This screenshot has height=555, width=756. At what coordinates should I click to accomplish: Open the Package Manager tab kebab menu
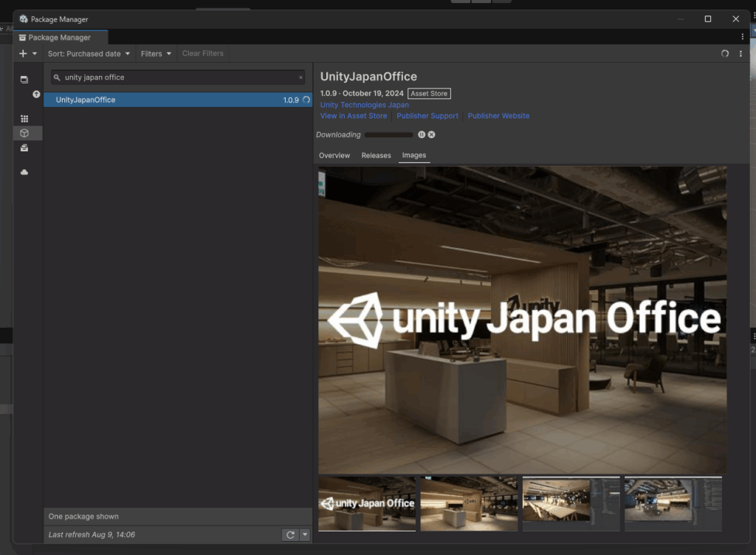tap(743, 37)
